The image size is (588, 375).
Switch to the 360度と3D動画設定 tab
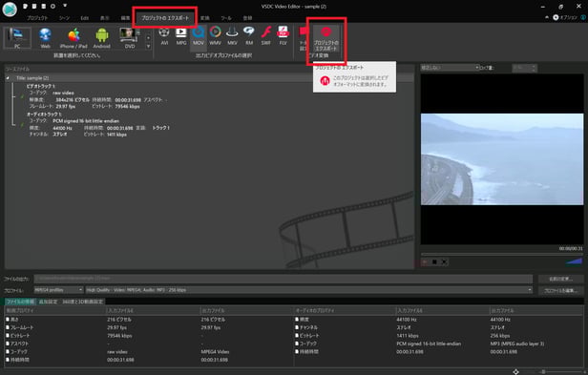click(x=82, y=302)
